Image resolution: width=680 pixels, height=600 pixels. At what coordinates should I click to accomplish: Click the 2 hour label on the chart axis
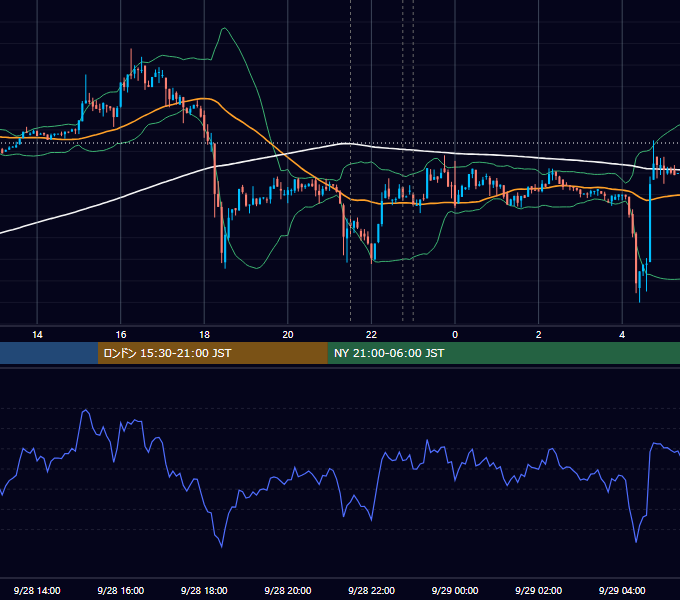(539, 335)
